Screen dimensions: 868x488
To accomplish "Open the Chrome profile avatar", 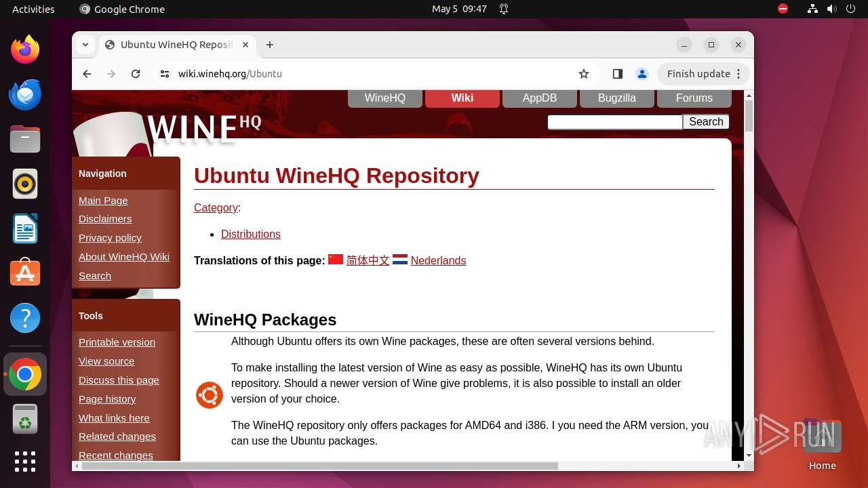I will 642,74.
